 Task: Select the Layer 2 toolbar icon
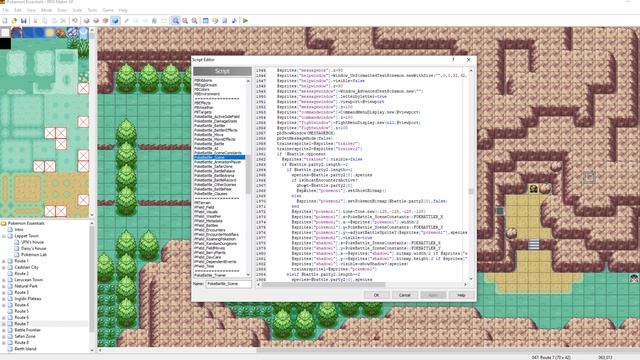(96, 21)
